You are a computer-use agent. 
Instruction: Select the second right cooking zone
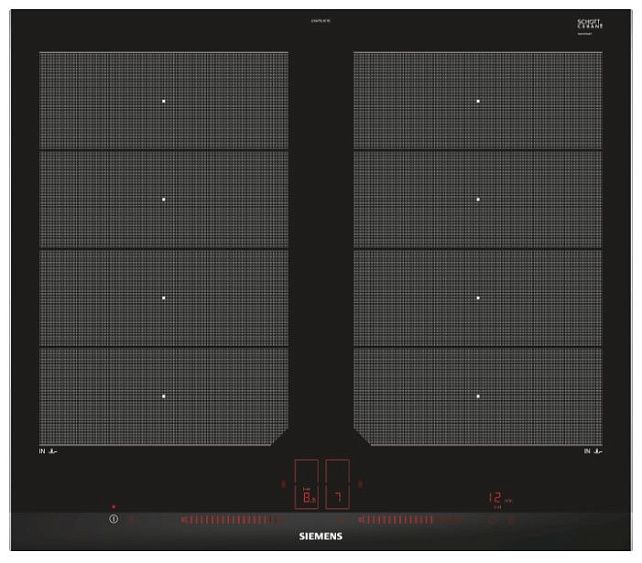point(478,199)
